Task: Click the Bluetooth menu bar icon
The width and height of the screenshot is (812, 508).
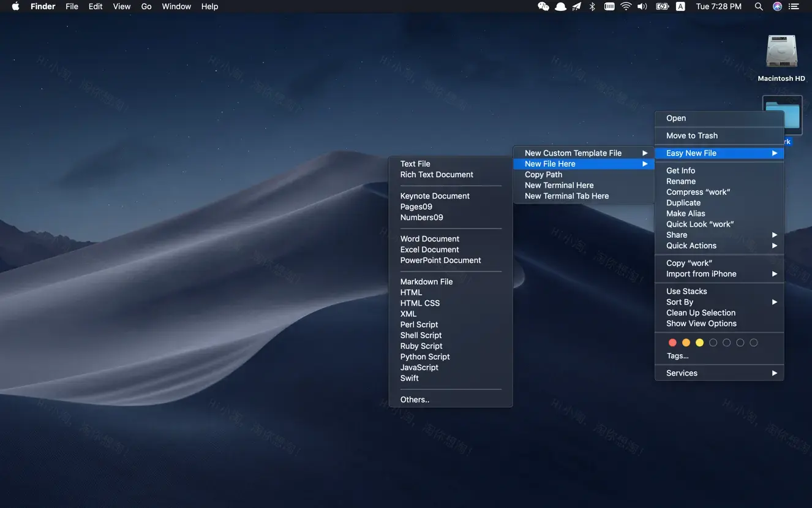Action: [x=592, y=6]
